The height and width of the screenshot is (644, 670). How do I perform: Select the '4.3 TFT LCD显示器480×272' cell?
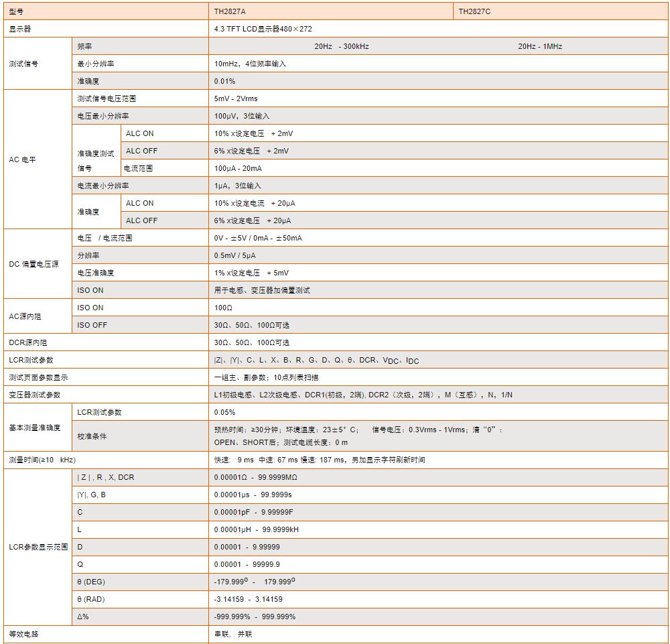(438, 29)
